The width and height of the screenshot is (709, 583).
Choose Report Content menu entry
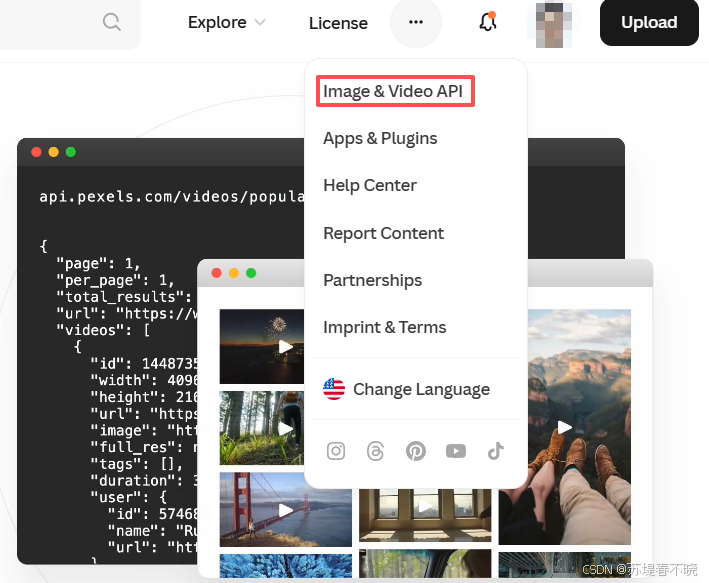[x=383, y=233]
